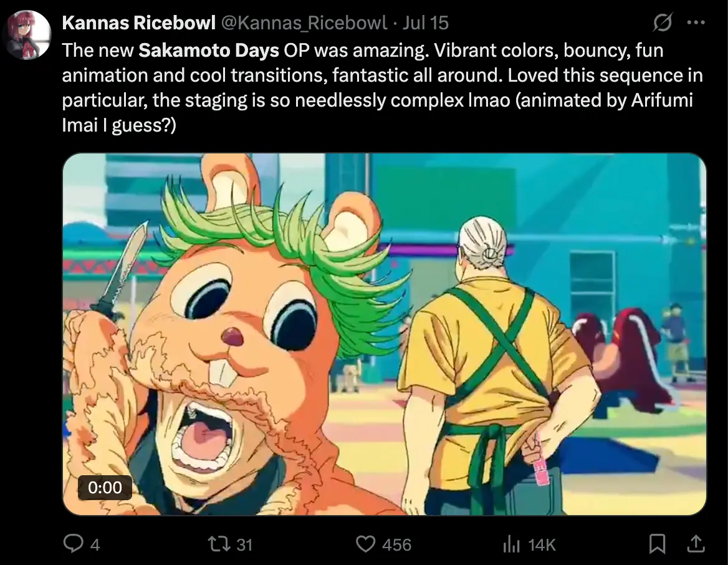The width and height of the screenshot is (728, 565).
Task: Open the Kannas Ricebowl profile avatar
Action: (27, 35)
